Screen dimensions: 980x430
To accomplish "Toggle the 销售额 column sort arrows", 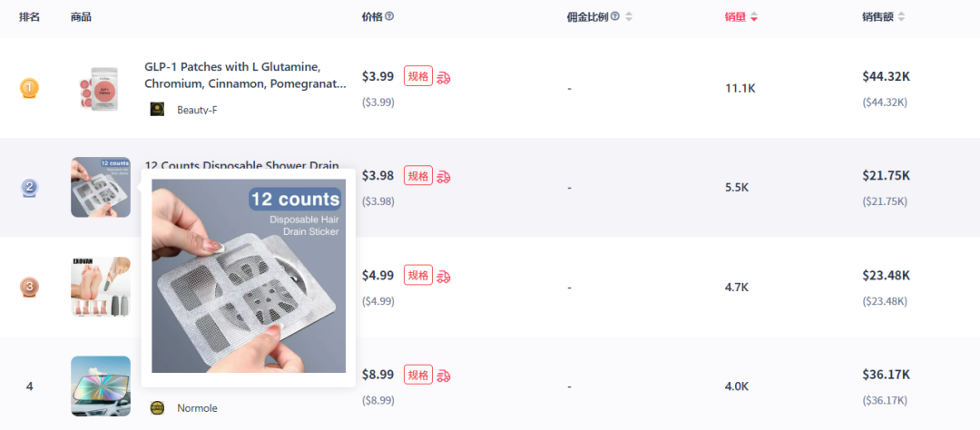I will [902, 16].
